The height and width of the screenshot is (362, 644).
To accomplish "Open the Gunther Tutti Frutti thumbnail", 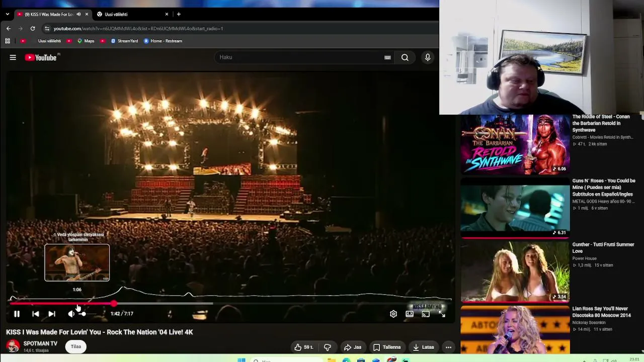I will (x=515, y=272).
